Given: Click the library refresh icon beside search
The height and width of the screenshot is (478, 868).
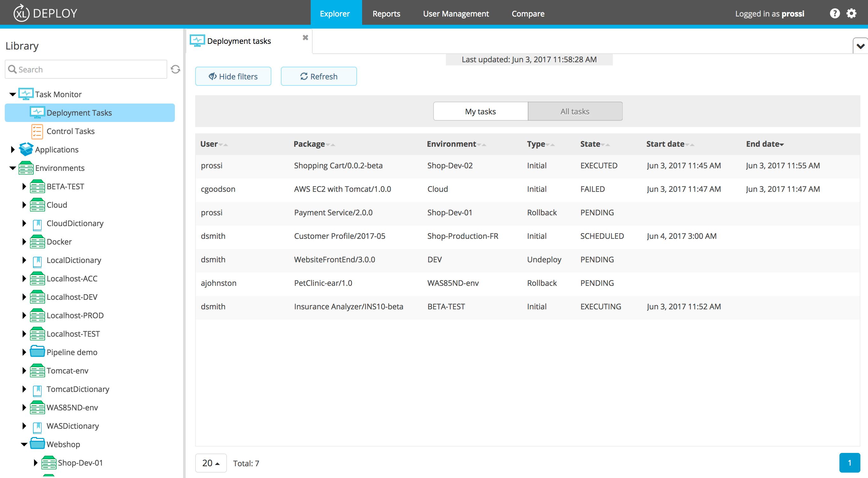Looking at the screenshot, I should pos(176,69).
